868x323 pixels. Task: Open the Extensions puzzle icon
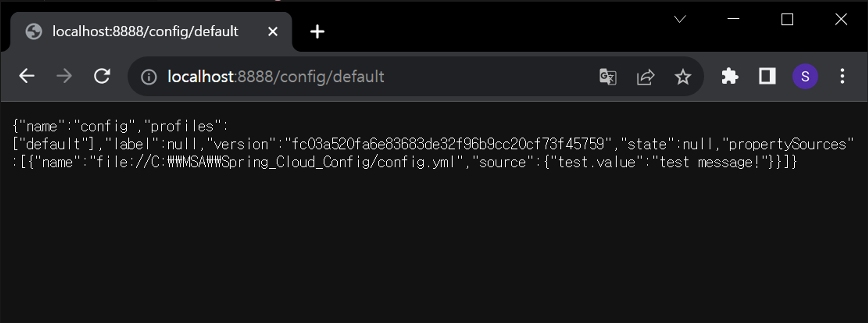pyautogui.click(x=730, y=76)
